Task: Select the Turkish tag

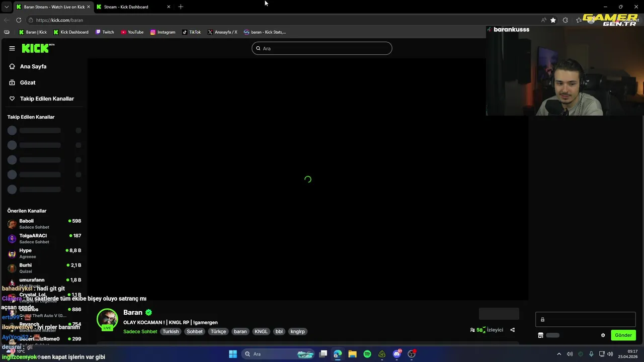Action: click(x=171, y=331)
